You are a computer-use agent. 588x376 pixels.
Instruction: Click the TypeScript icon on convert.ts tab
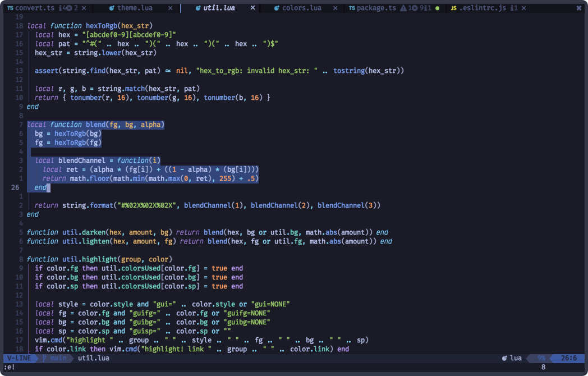point(11,8)
